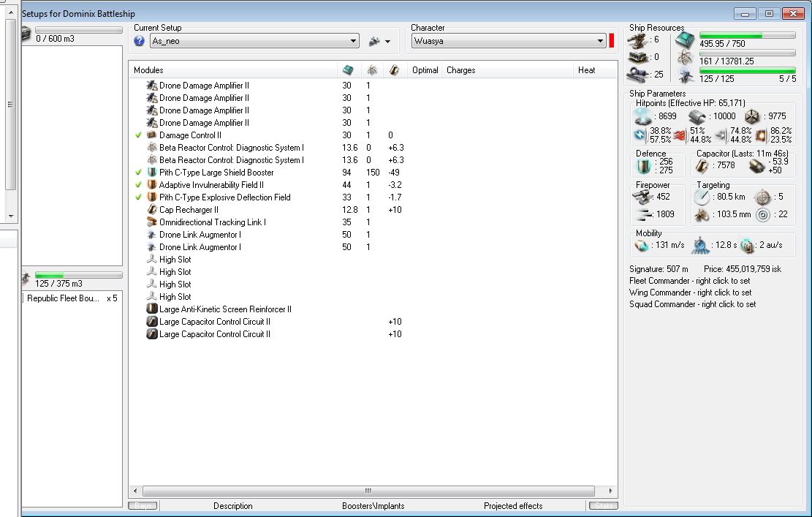Click the Omnidirectional Tracking Link I icon
Image resolution: width=812 pixels, height=517 pixels.
(152, 222)
